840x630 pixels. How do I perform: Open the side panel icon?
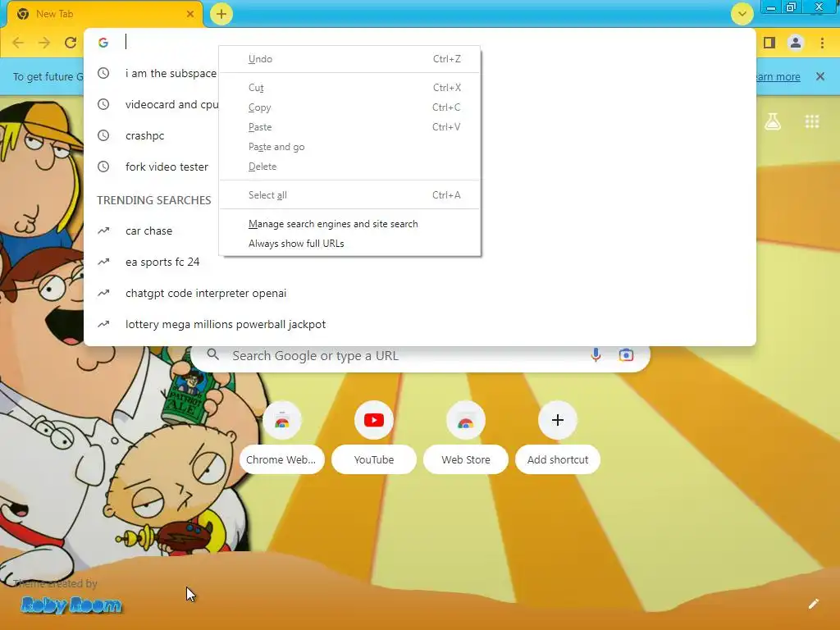click(x=769, y=43)
